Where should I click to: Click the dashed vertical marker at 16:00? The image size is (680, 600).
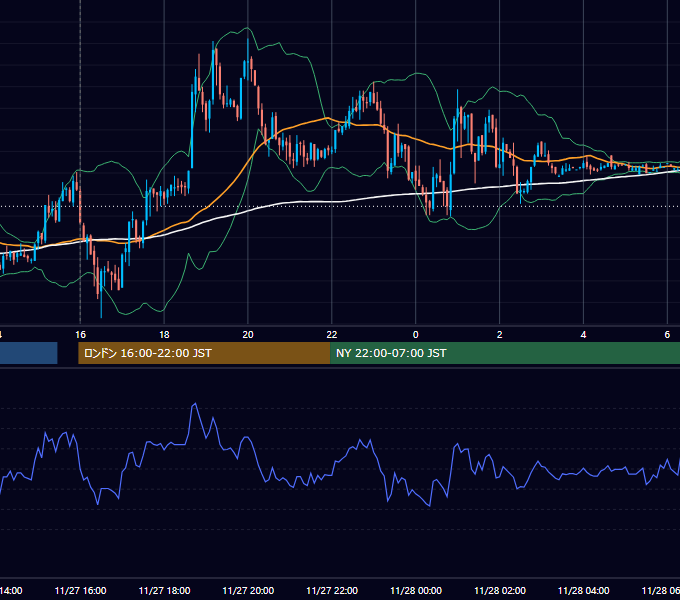click(80, 162)
